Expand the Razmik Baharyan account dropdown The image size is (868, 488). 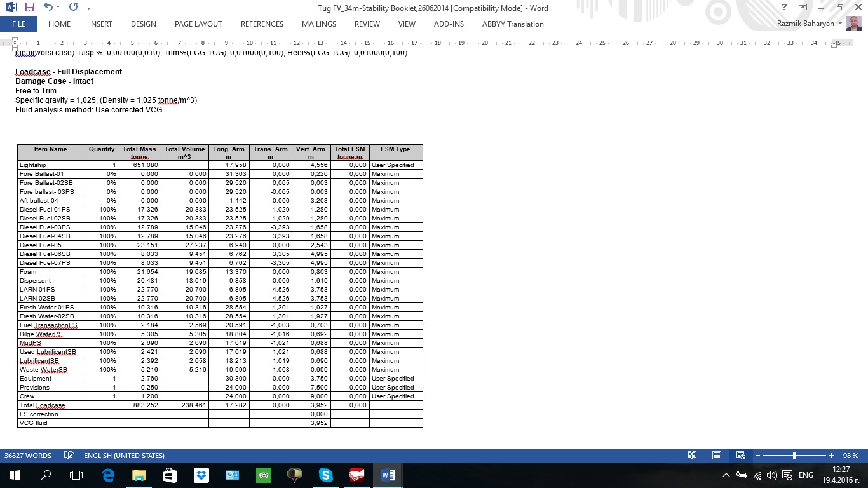(x=840, y=24)
